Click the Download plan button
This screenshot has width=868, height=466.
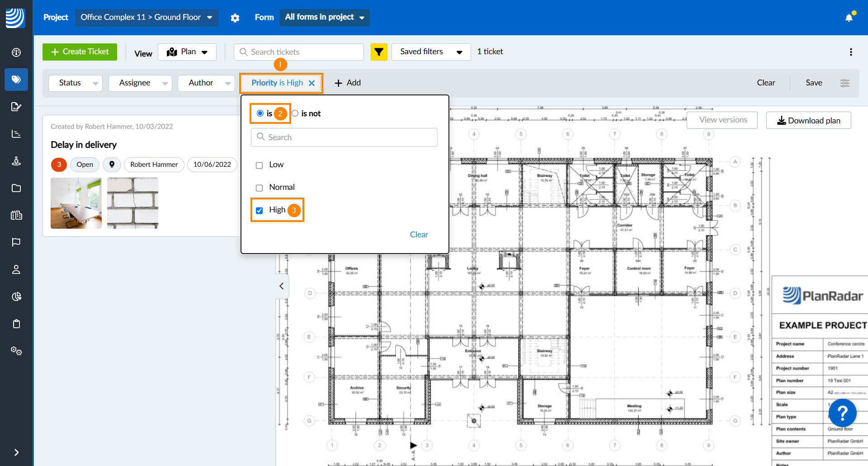[808, 121]
